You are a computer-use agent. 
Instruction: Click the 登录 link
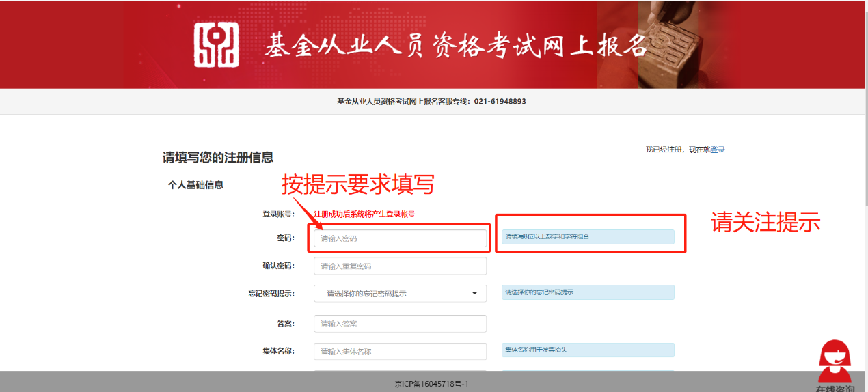pyautogui.click(x=718, y=150)
